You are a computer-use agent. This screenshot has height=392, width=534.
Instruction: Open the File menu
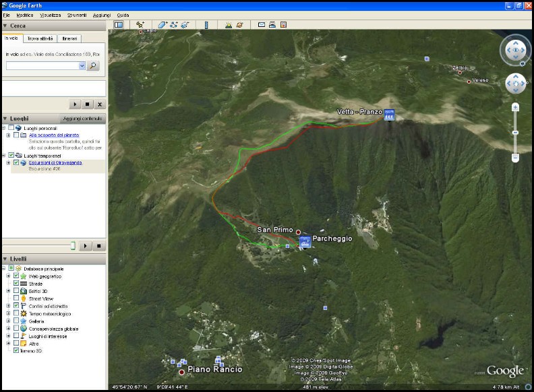pyautogui.click(x=6, y=15)
